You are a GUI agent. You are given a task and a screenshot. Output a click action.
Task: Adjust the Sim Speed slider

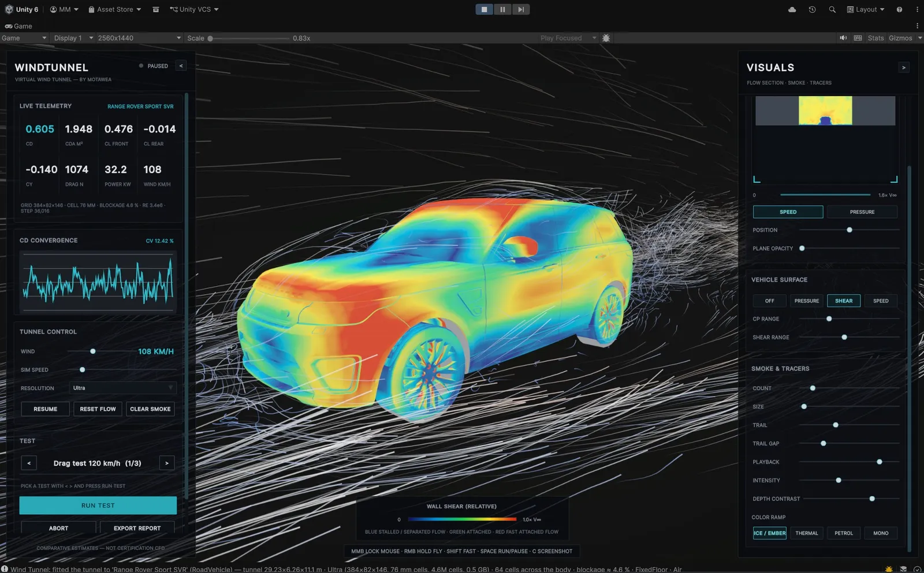point(121,370)
